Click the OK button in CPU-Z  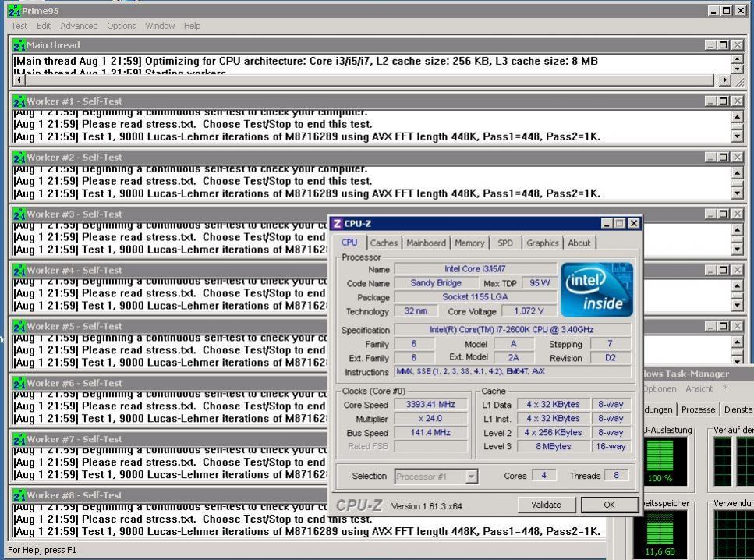pos(609,505)
